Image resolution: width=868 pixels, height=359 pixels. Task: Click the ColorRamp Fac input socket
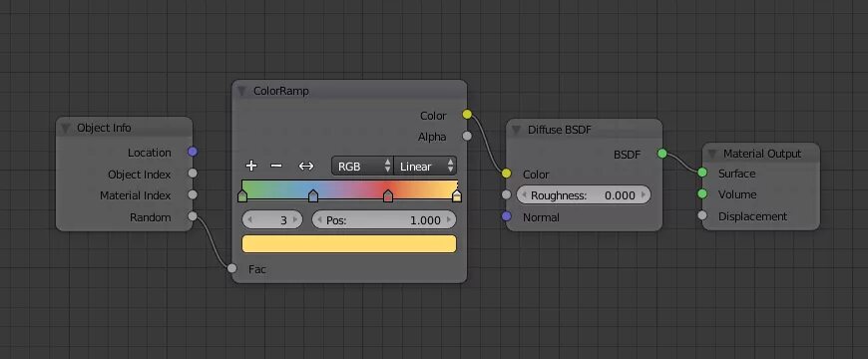(231, 268)
